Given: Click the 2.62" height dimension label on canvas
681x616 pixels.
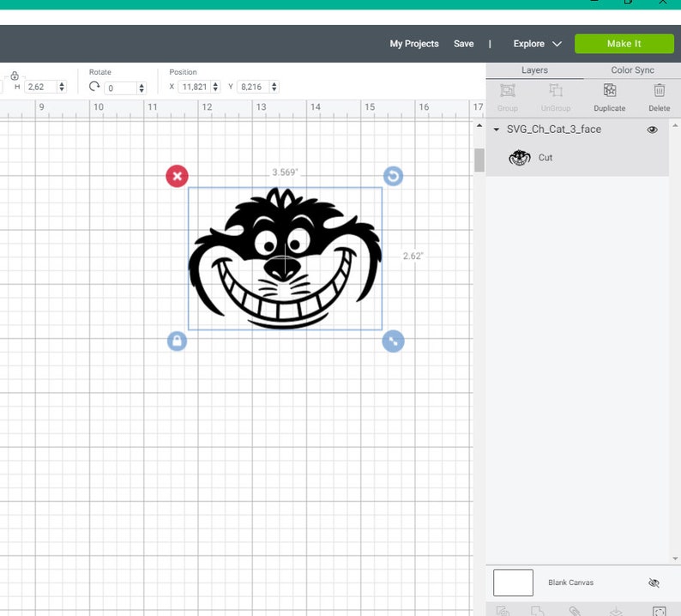Looking at the screenshot, I should [413, 257].
